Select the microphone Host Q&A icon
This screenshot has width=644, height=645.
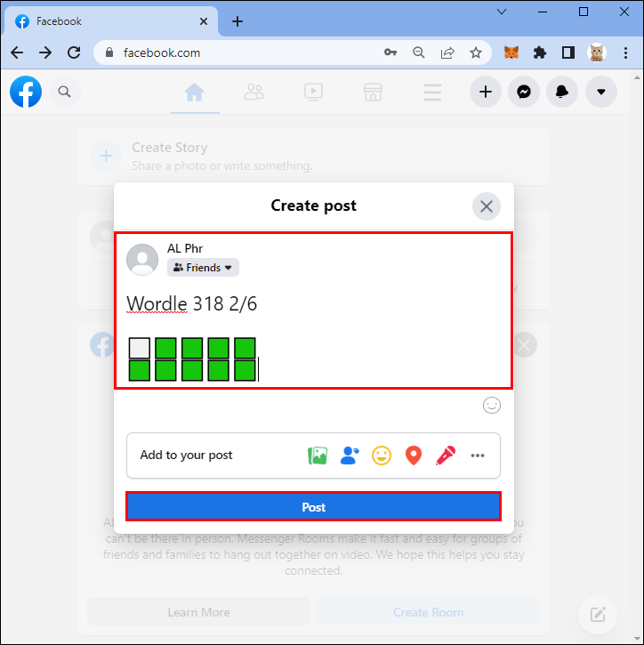[x=446, y=456]
